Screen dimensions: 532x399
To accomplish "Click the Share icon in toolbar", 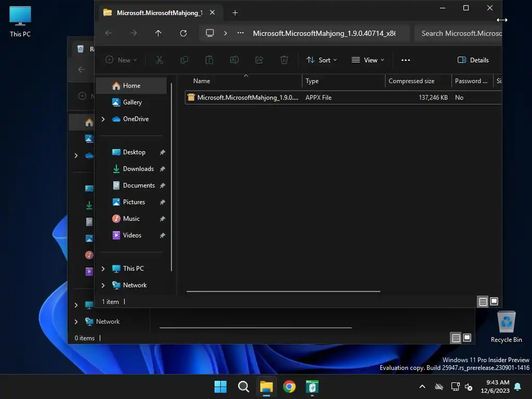I will click(259, 60).
